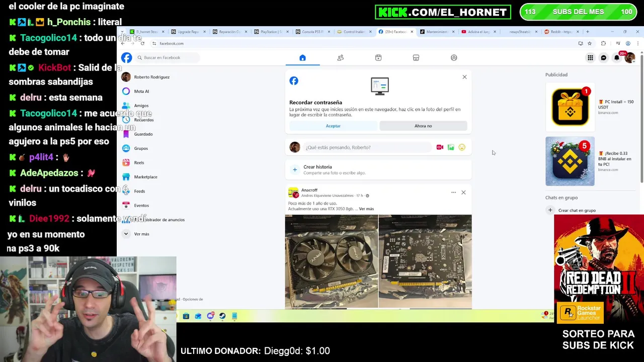The width and height of the screenshot is (644, 362).
Task: Open Chrome three-dots menu
Action: pyautogui.click(x=637, y=43)
